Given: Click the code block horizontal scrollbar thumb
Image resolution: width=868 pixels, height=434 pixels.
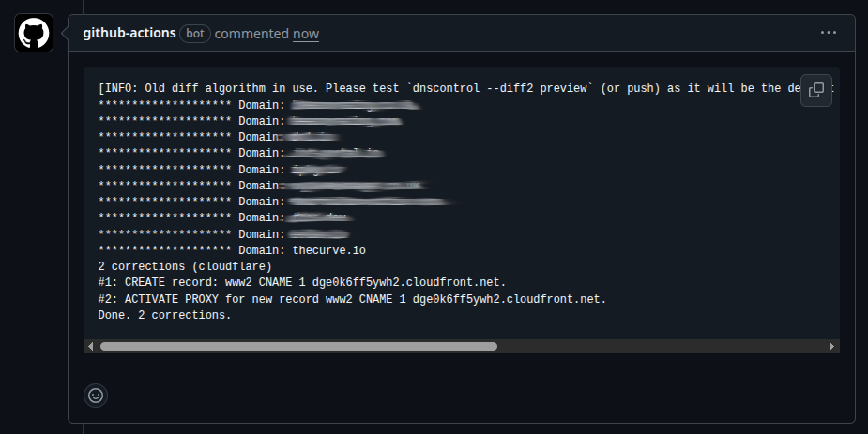Looking at the screenshot, I should 298,347.
